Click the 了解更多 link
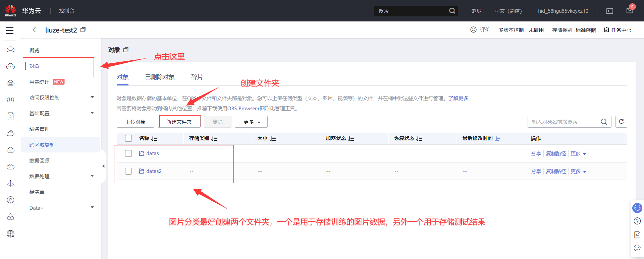The height and width of the screenshot is (259, 644). [458, 98]
